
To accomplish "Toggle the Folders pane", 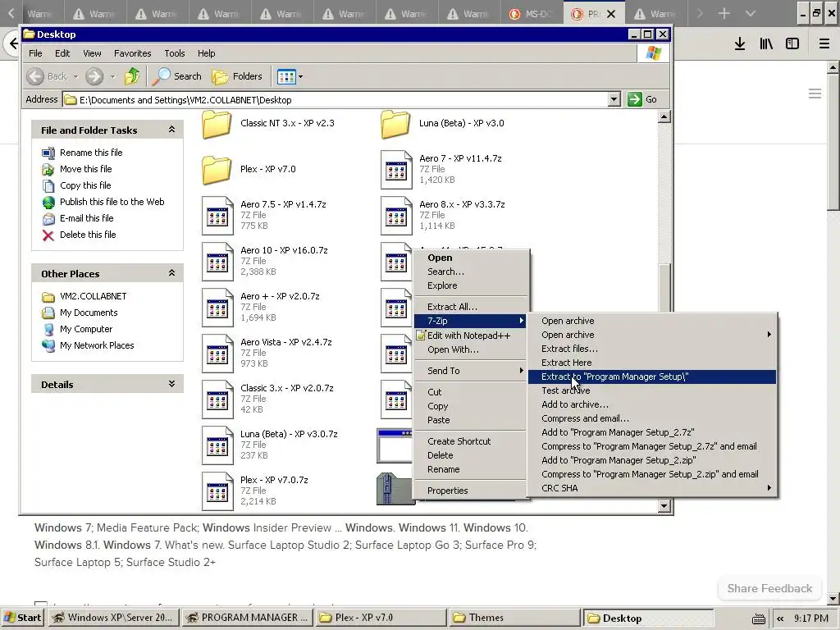I will pyautogui.click(x=237, y=76).
